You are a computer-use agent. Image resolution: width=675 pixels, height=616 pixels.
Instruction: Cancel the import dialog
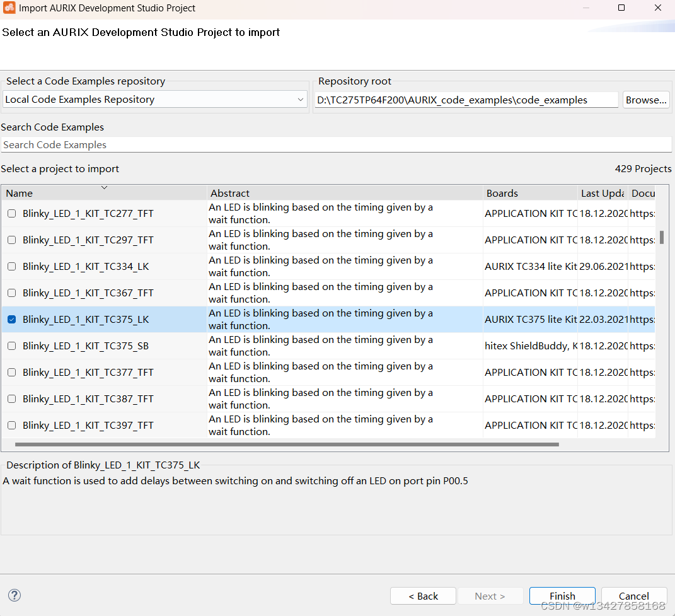pyautogui.click(x=633, y=596)
